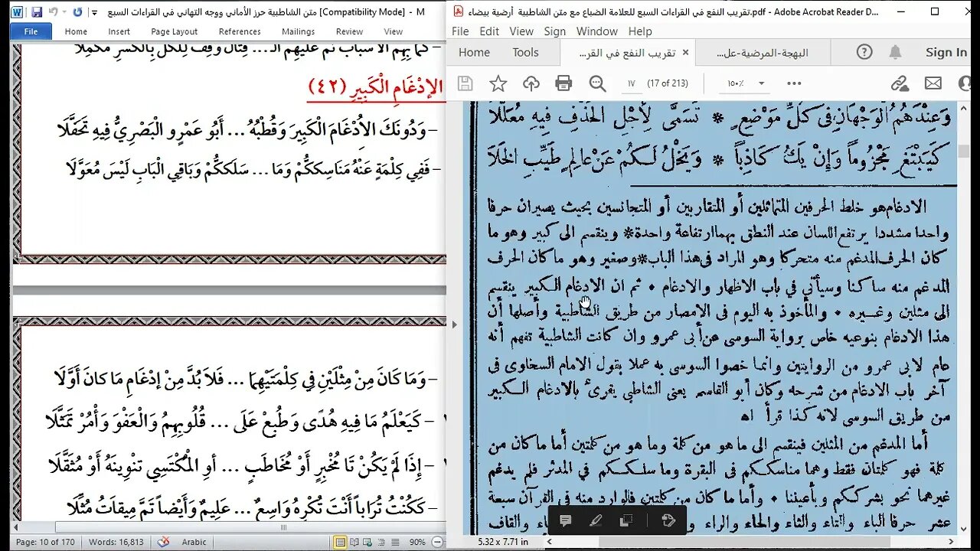Open References ribbon tab
Image resolution: width=980 pixels, height=551 pixels.
click(x=240, y=31)
